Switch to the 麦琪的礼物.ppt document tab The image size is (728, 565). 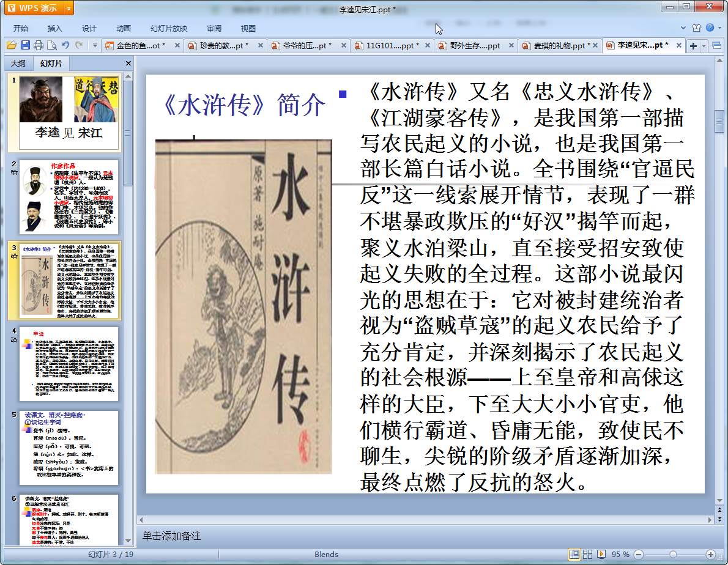(559, 45)
